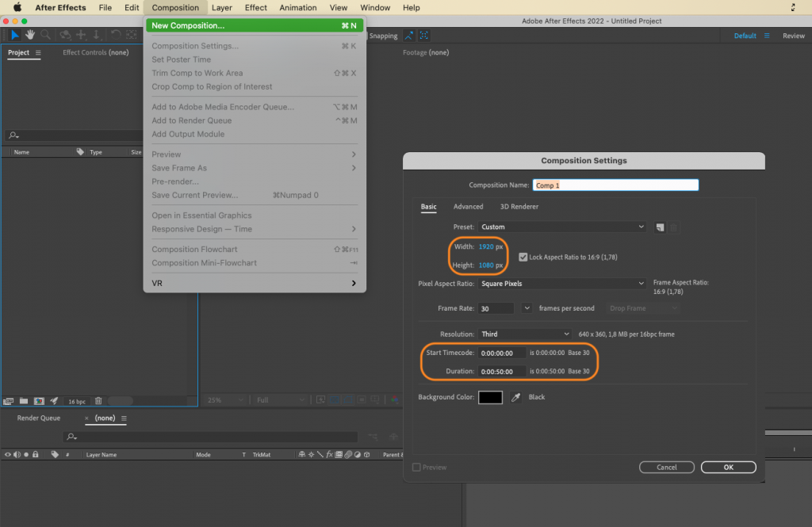Click the Apple menu logo
812x527 pixels.
pos(17,7)
